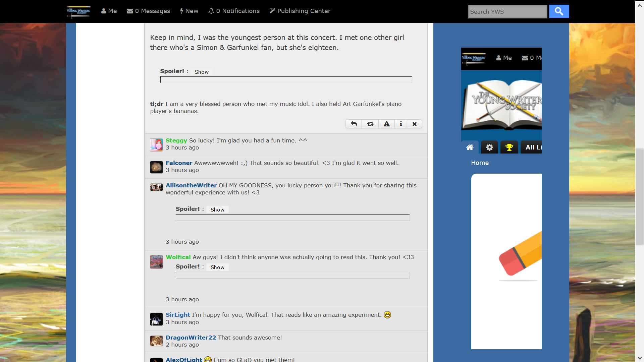Click the home icon tab in sidebar image
Image resolution: width=644 pixels, height=362 pixels.
click(x=470, y=147)
